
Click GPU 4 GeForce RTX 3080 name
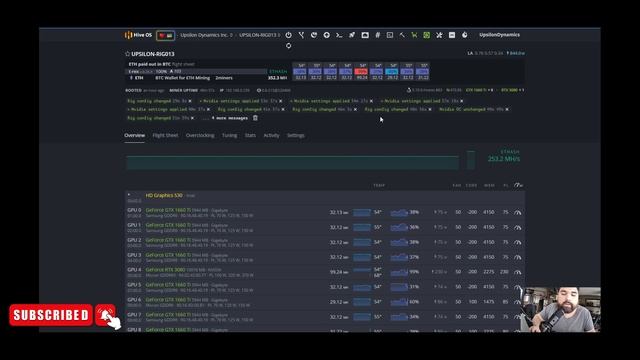(x=165, y=270)
